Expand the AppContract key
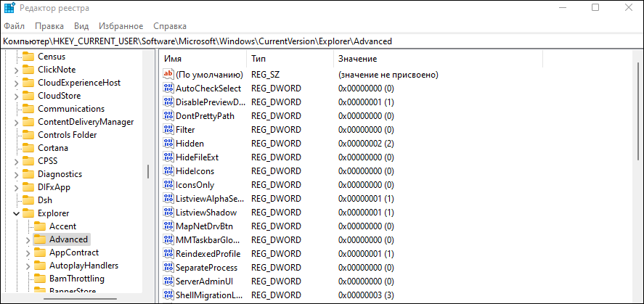The image size is (644, 304). [x=28, y=253]
